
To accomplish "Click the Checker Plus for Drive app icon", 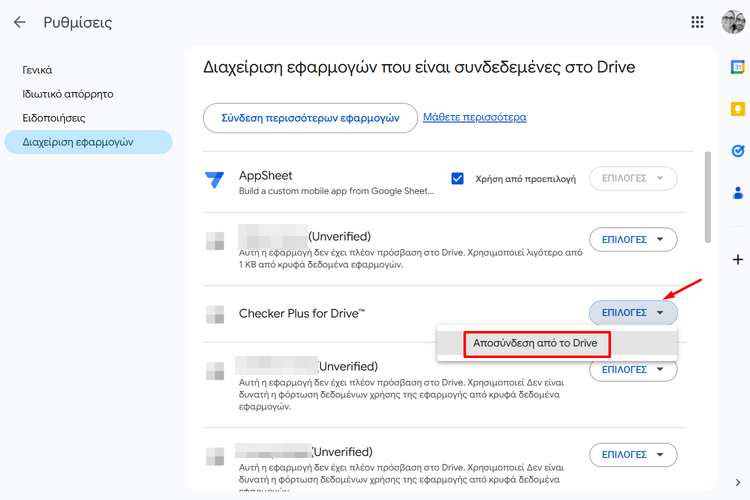I will point(215,314).
